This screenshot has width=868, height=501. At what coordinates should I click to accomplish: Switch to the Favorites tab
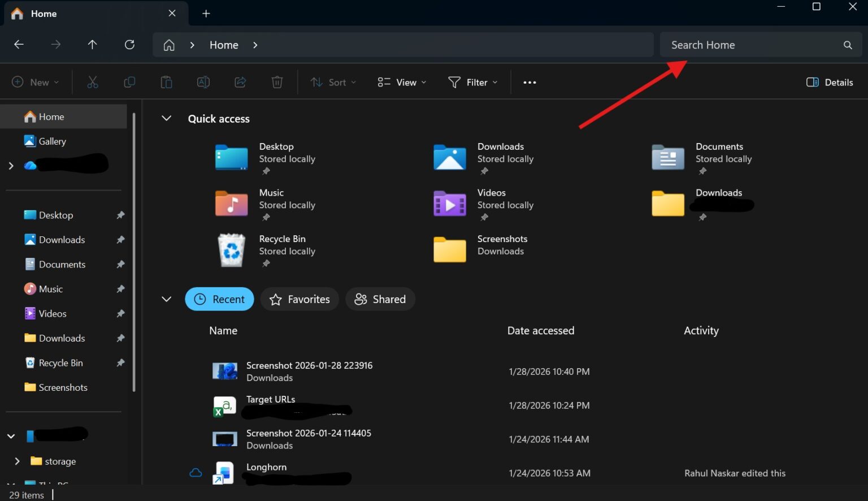(300, 299)
